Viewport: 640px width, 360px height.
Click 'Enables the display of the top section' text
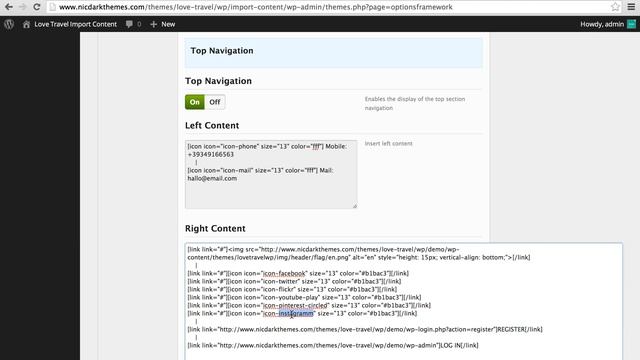point(415,99)
